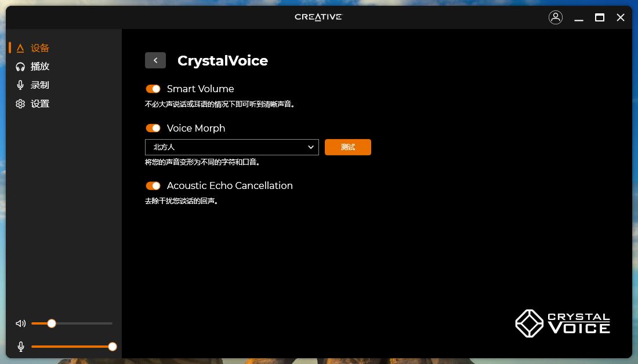Maximize the Creative app window
Screen dimensions: 638x364
pyautogui.click(x=599, y=17)
